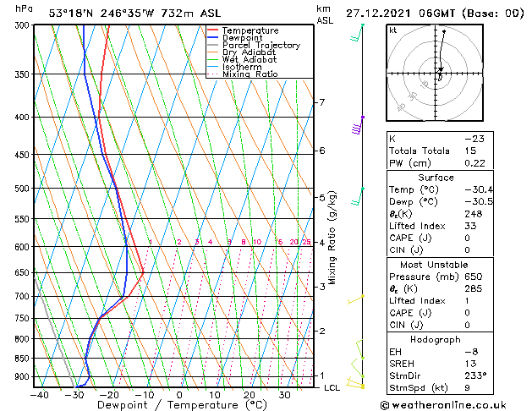532x411 pixels.
Task: Click the PW (cm) value 0.22
Action: 474,163
